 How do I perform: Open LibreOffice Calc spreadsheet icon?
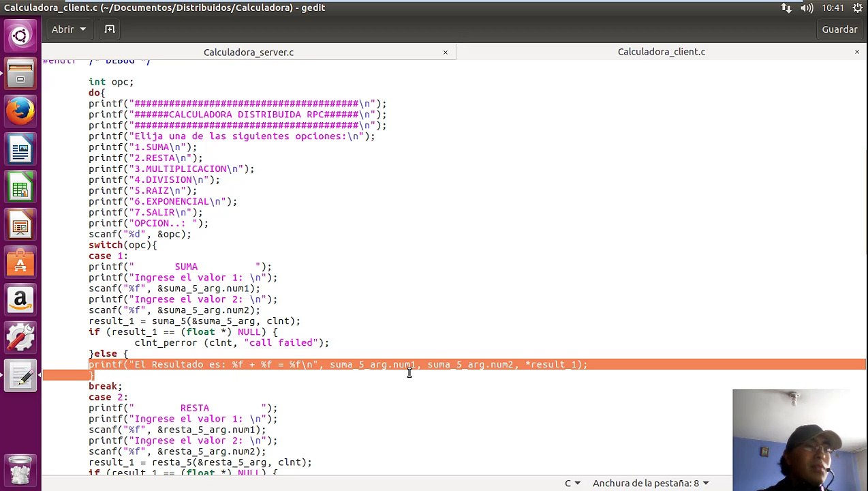(20, 188)
